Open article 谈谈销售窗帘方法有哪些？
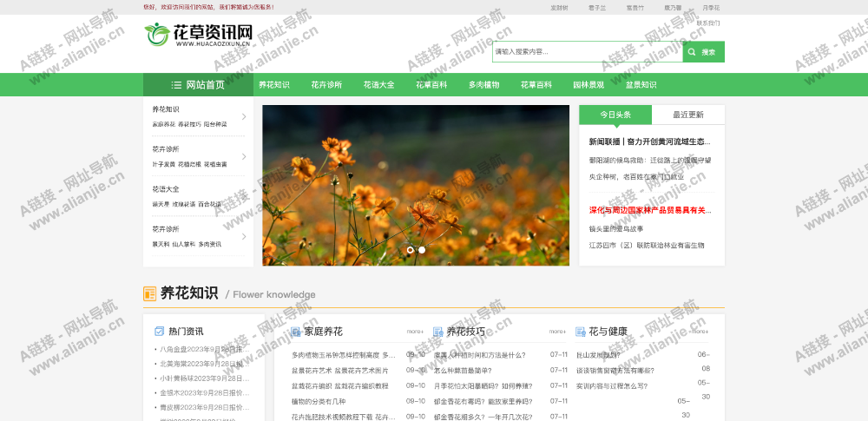The height and width of the screenshot is (421, 868). click(615, 371)
